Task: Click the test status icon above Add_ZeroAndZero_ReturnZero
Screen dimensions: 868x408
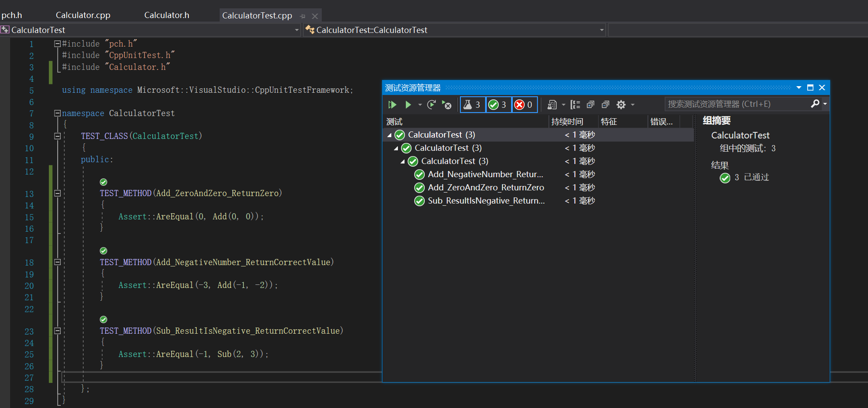Action: [103, 182]
